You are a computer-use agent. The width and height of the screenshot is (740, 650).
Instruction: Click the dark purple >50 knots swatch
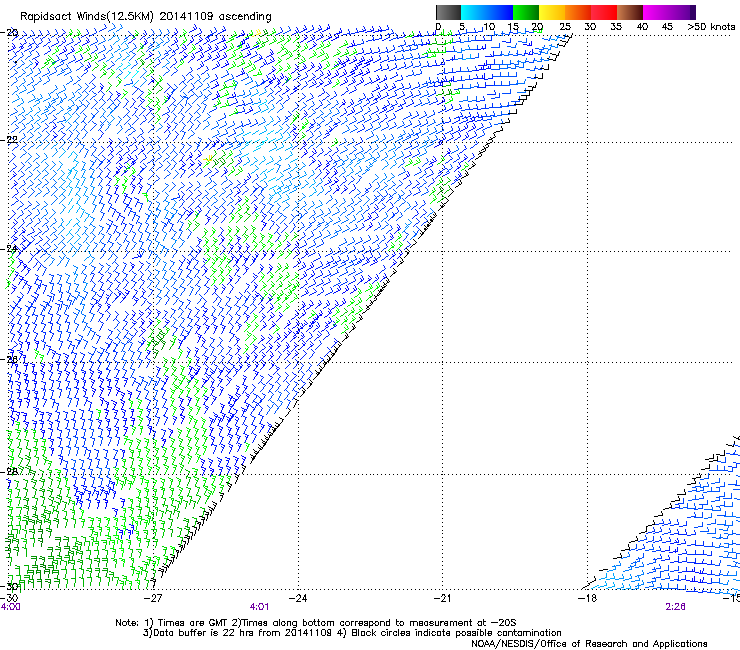[693, 12]
